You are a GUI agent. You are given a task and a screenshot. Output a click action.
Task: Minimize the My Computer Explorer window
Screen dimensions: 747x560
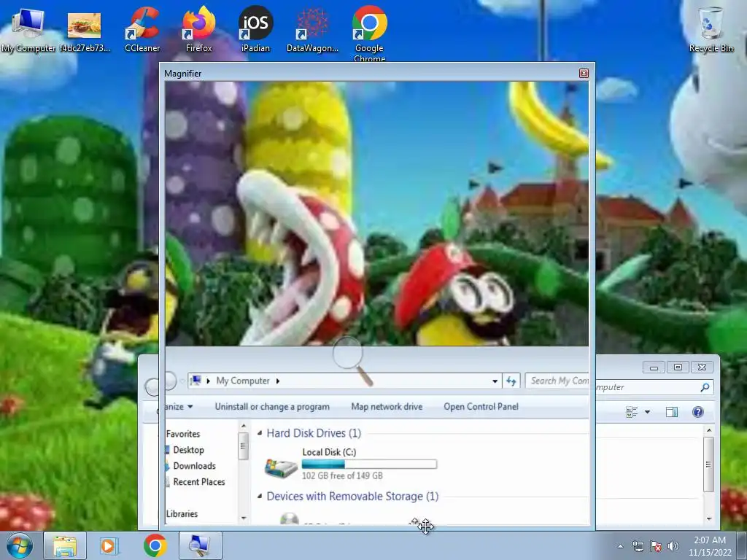tap(654, 367)
